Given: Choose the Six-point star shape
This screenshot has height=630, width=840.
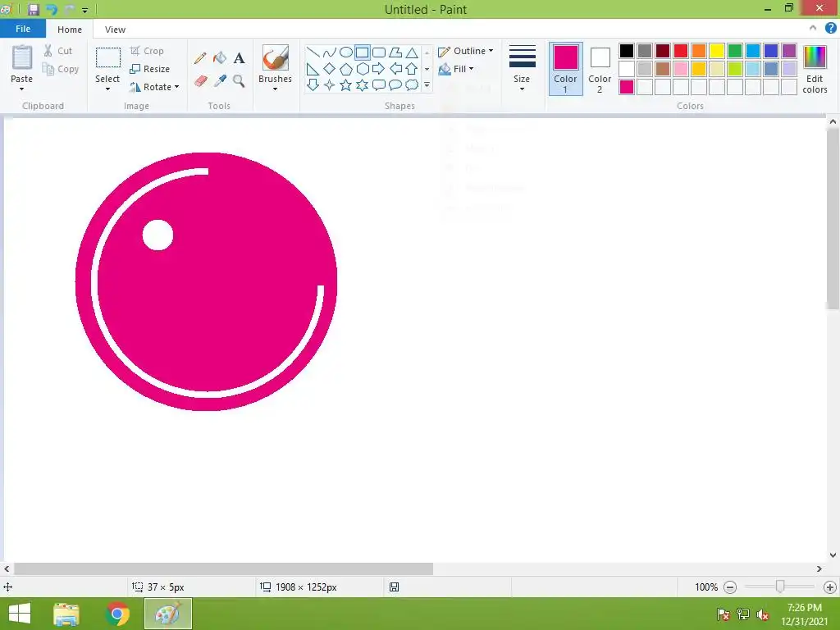Looking at the screenshot, I should 362,84.
